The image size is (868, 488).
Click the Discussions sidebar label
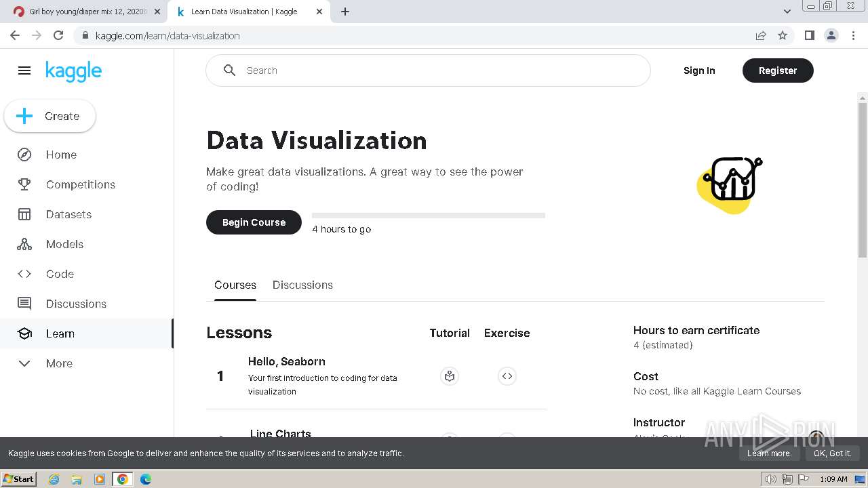76,304
